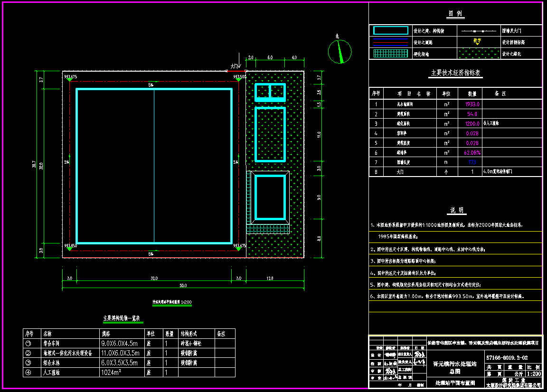
Task: Select the 9.0X6.0X4.5m specification cell
Action: pyautogui.click(x=119, y=343)
